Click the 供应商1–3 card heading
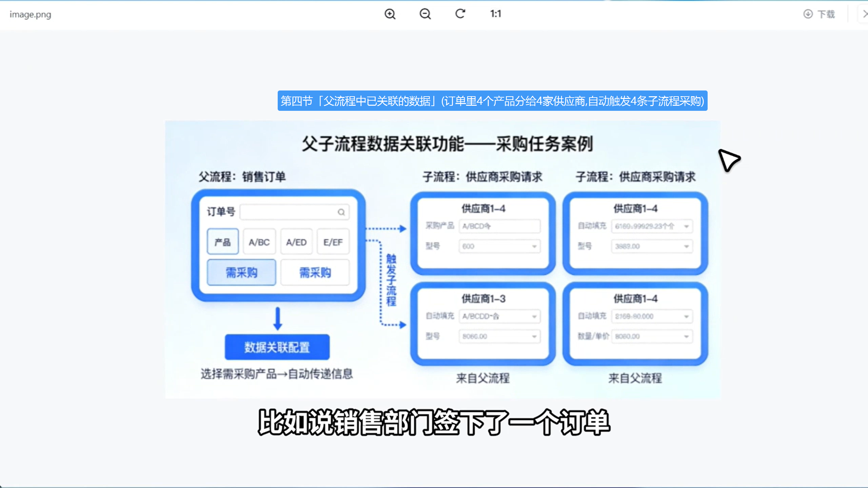868x488 pixels. (483, 299)
